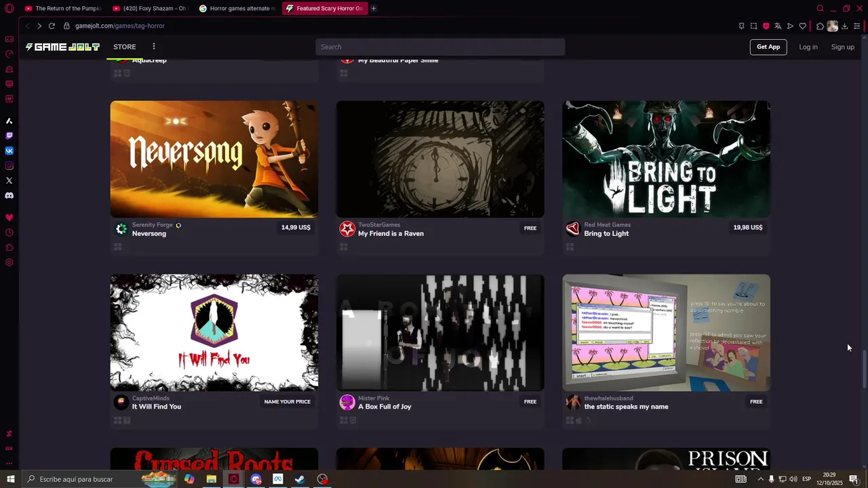Click the translate page icon
The image size is (868, 488).
coord(778,26)
